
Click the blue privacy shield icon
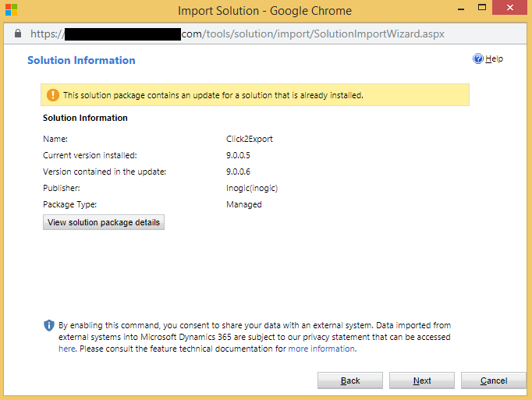(x=49, y=325)
